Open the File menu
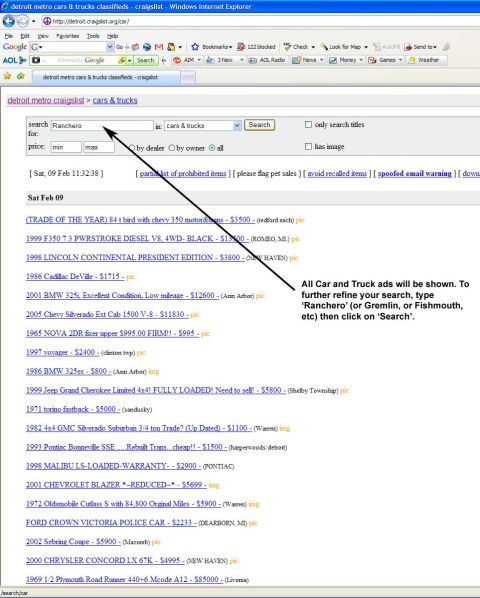The height and width of the screenshot is (598, 480). 8,36
